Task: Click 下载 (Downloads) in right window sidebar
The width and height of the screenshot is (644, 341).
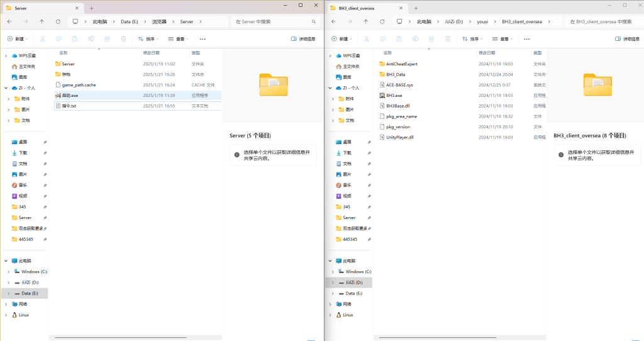Action: point(347,153)
